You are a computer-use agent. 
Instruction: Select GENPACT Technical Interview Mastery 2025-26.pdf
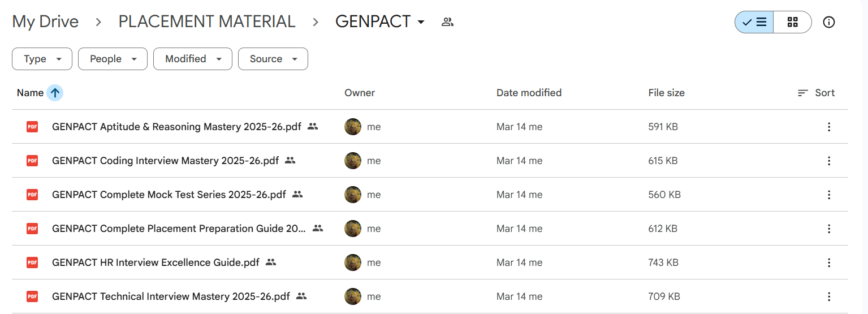tap(171, 296)
